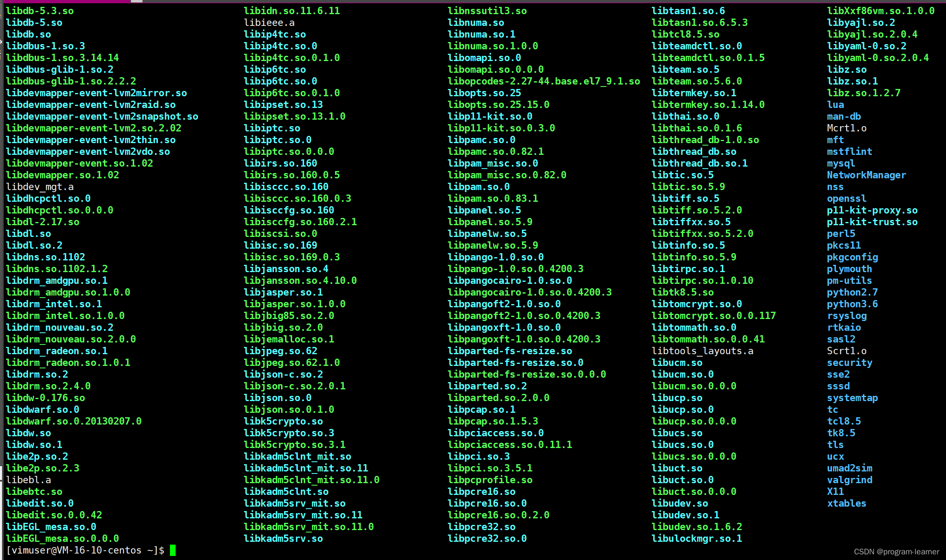Click libdrm_amdgpu.so.1.0.0 entry

click(x=68, y=292)
